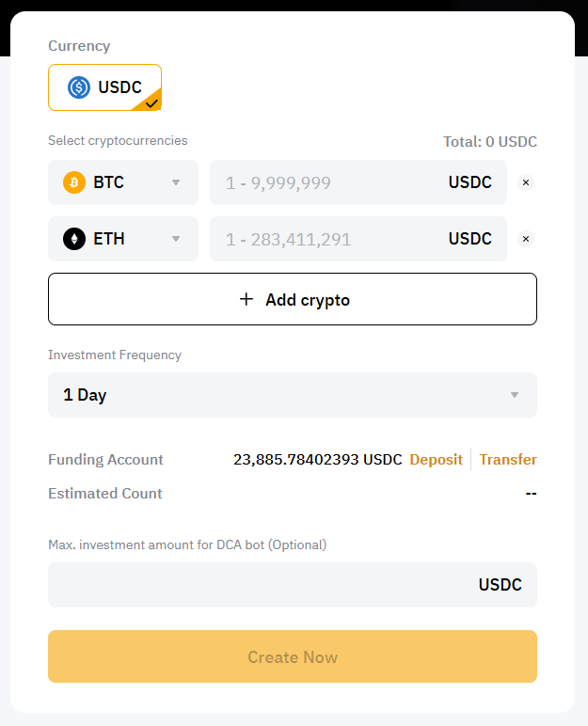Screen dimensions: 588x726
Task: Open the Transfer link
Action: click(508, 460)
